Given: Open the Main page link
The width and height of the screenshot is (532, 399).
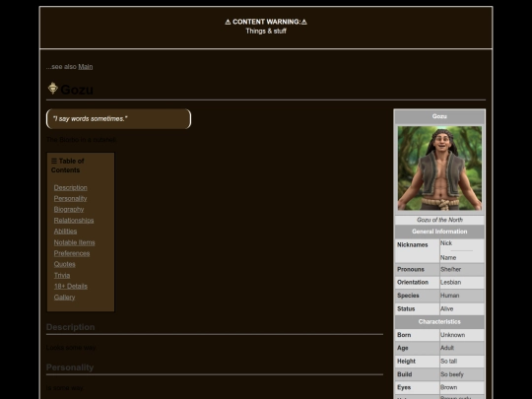Looking at the screenshot, I should 86,67.
